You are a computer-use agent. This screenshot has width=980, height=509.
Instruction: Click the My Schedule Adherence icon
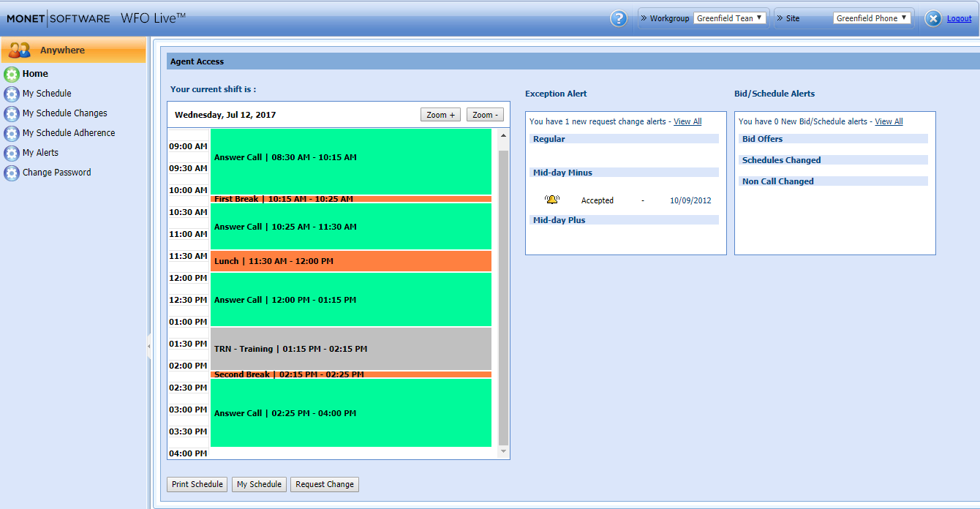click(x=12, y=133)
